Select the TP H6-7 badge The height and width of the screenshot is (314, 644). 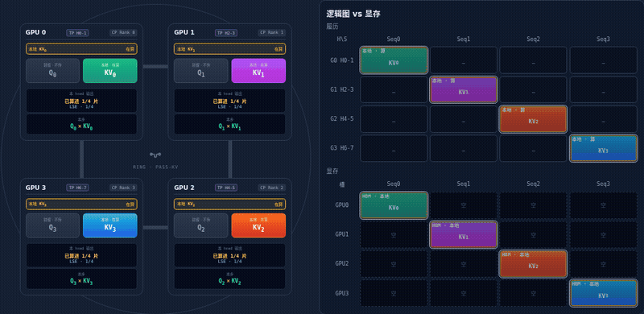click(77, 188)
